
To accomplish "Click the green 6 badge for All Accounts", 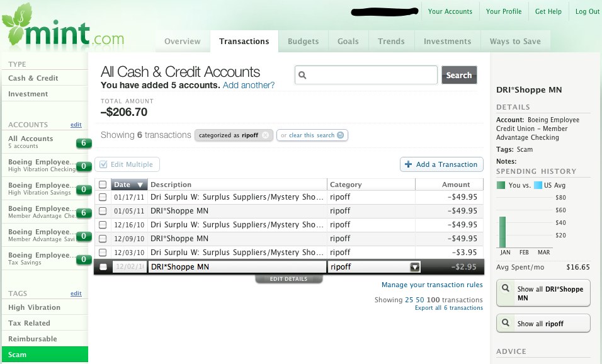I will pos(84,143).
